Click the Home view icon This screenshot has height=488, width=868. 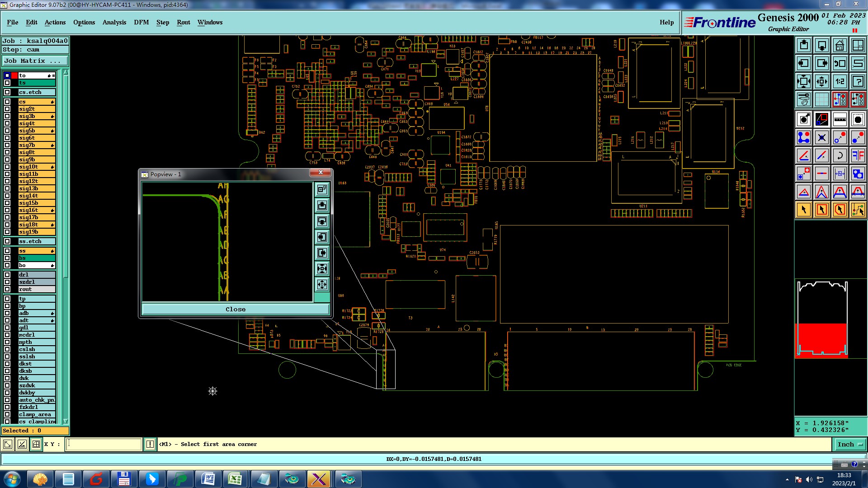tap(840, 45)
